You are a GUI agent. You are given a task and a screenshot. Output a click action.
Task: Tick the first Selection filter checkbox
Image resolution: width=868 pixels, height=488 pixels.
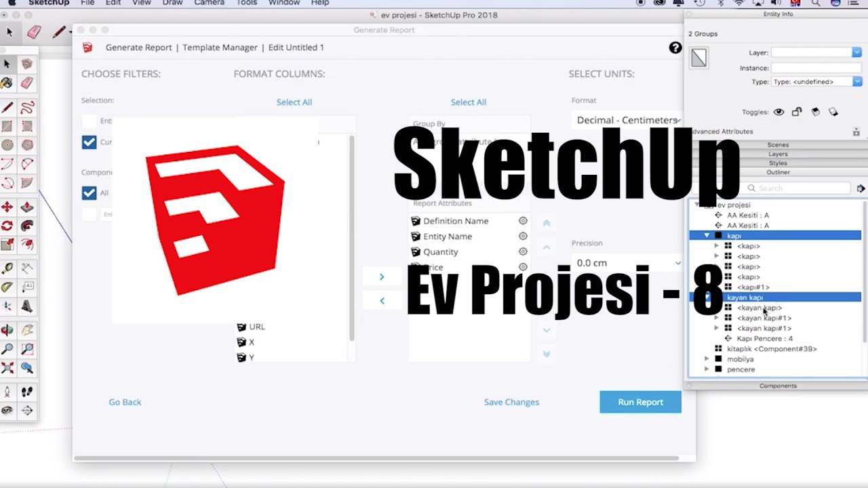tap(89, 121)
